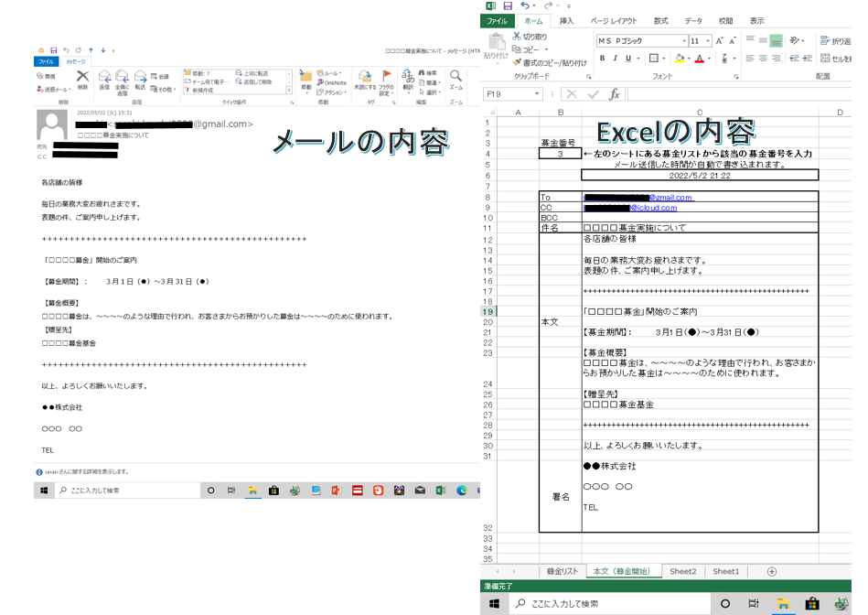
Task: Open the font size dropdown showing 11
Action: coord(706,41)
